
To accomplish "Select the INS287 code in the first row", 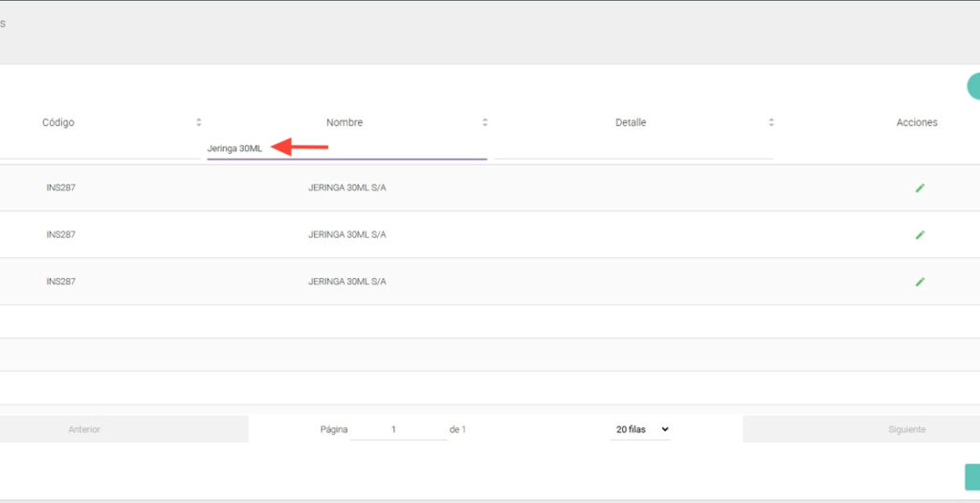I will coord(60,187).
